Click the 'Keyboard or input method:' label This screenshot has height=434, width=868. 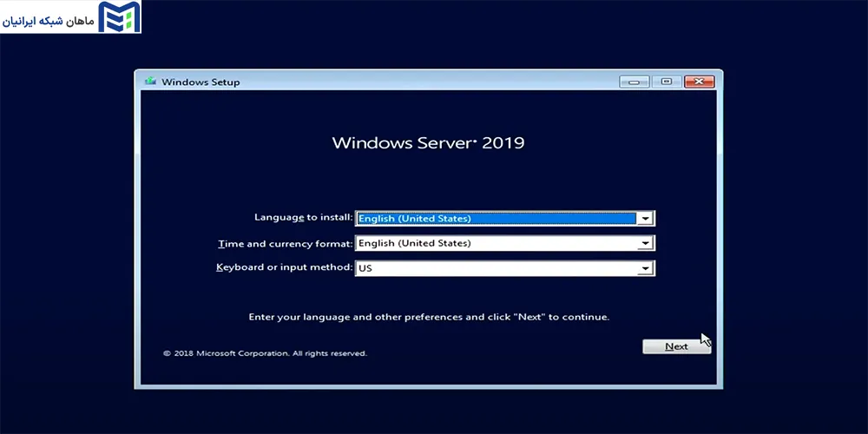(284, 268)
